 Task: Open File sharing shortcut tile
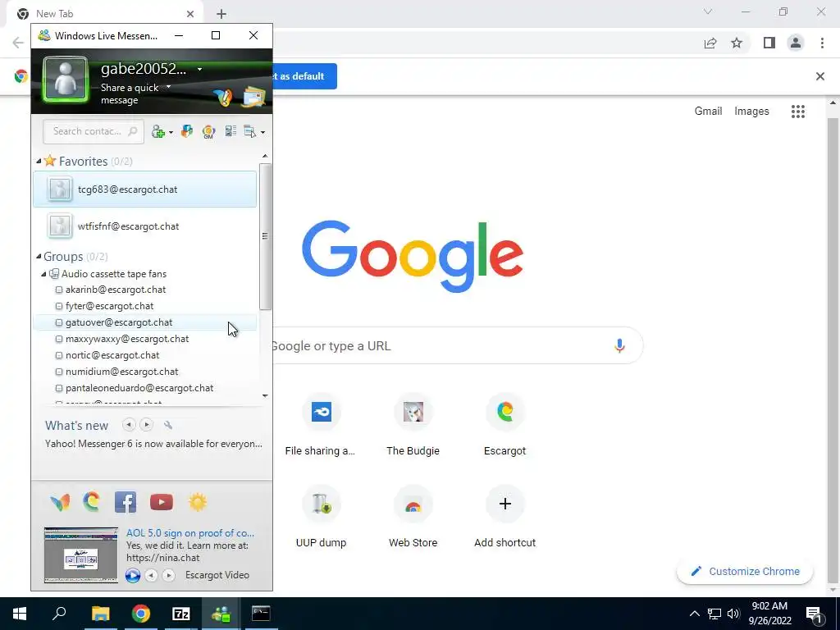321,426
